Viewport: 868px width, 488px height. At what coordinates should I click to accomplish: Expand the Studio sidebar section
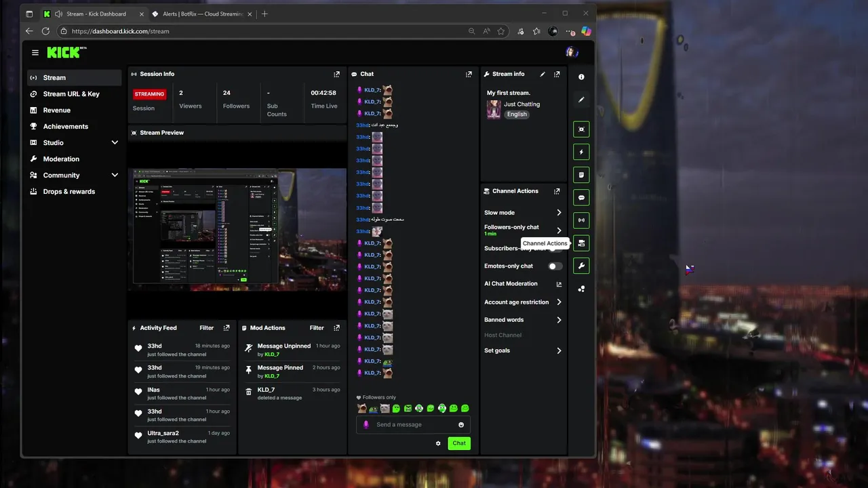[x=115, y=143]
